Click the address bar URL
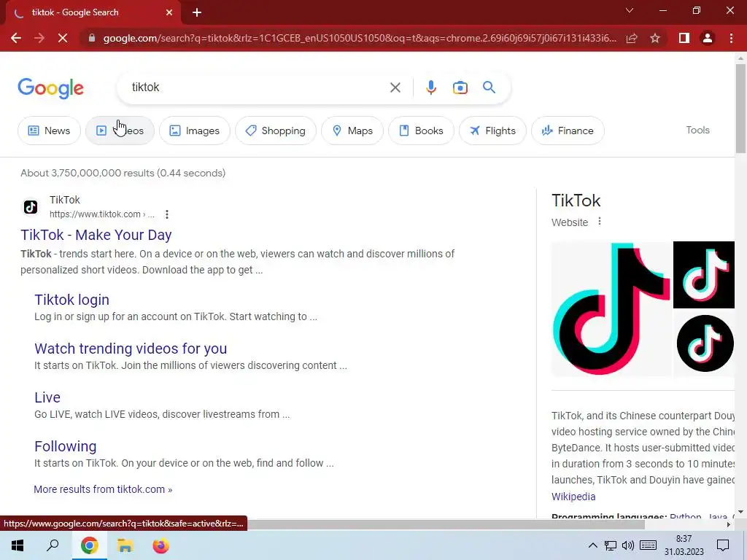 [359, 38]
